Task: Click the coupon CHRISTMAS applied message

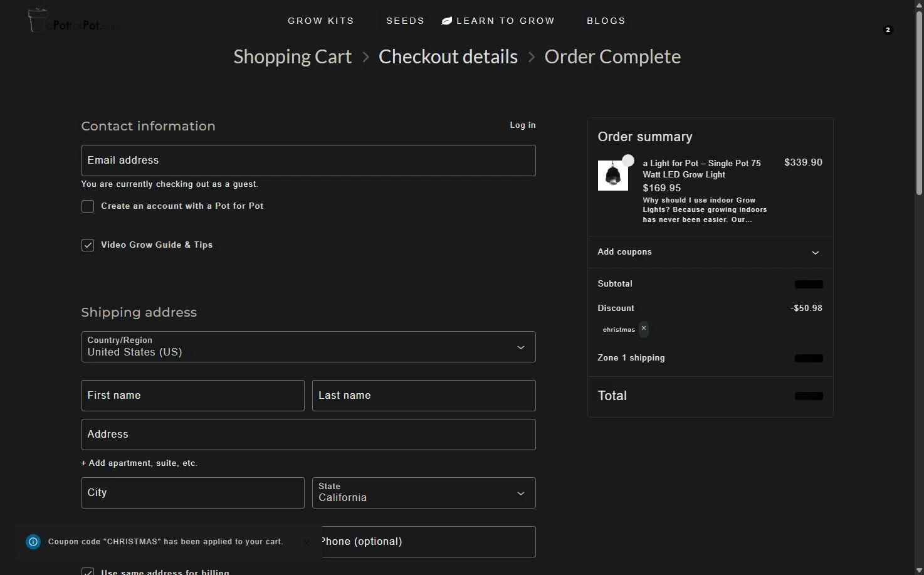Action: click(x=165, y=542)
